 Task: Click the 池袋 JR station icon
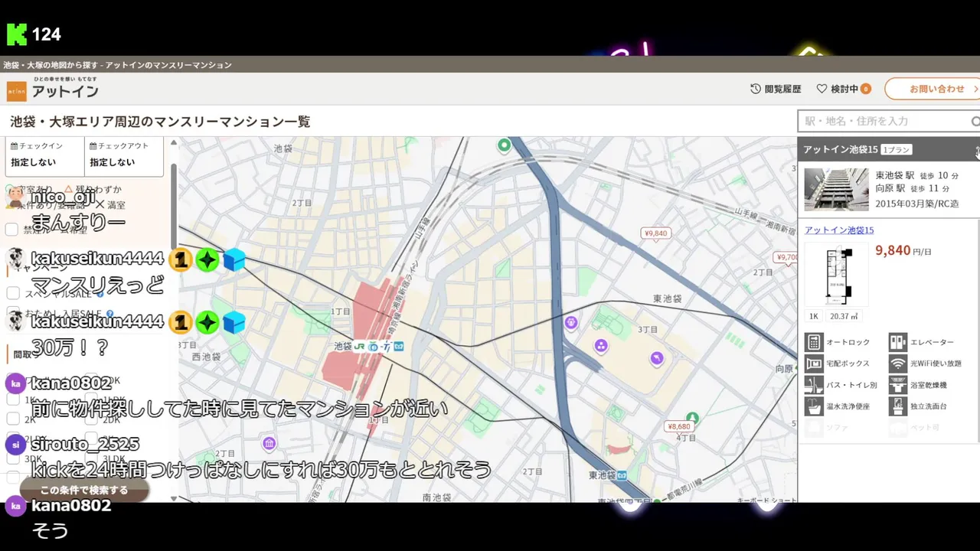click(x=360, y=346)
